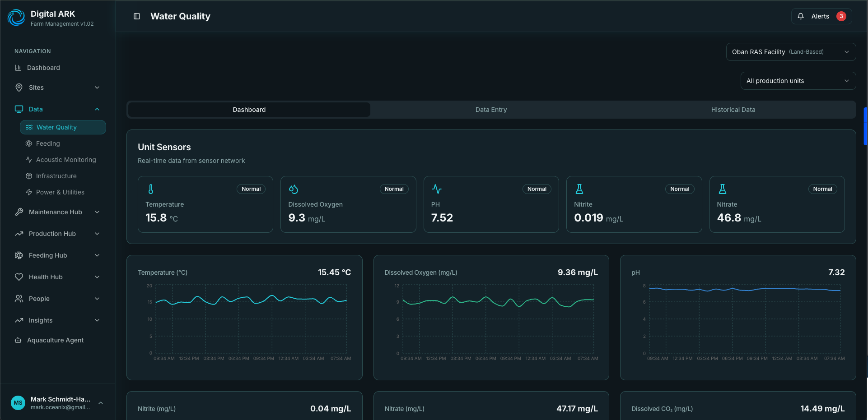Image resolution: width=868 pixels, height=420 pixels.
Task: Click the People users icon
Action: [x=19, y=299]
